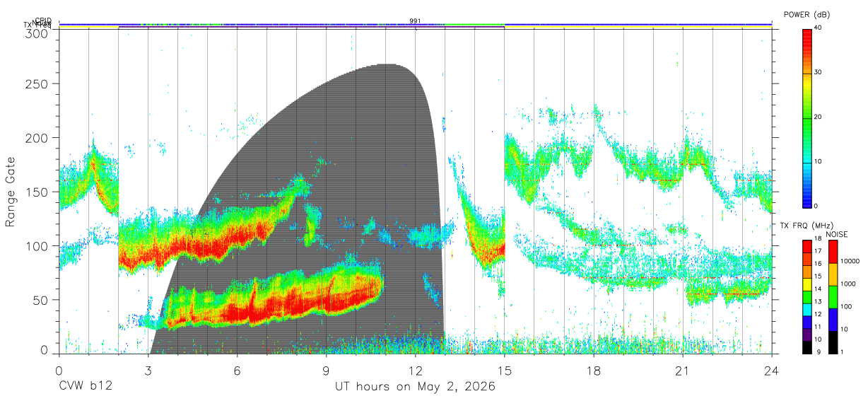Click the 18 label on the TX FRQ scale
This screenshot has width=868, height=401.
(x=817, y=239)
